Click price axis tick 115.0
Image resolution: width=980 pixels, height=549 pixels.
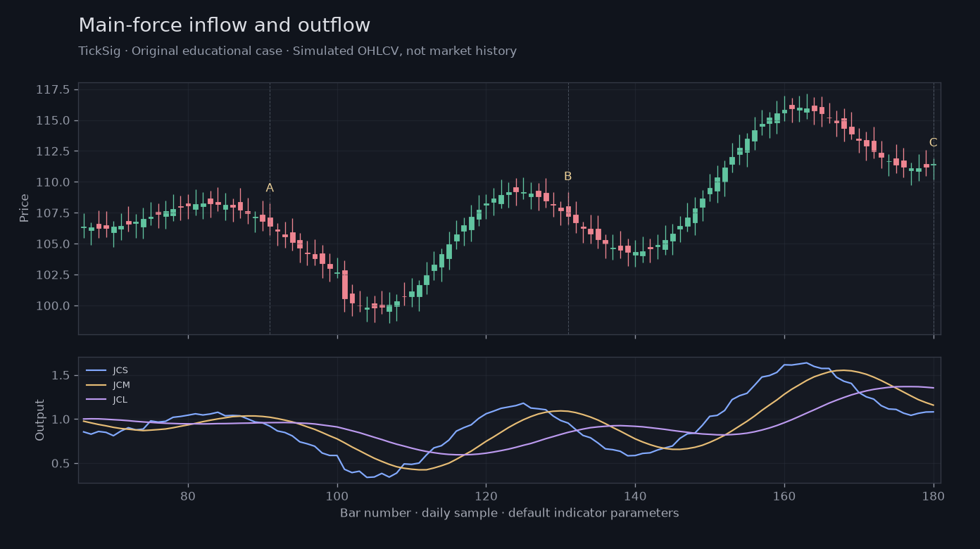(x=53, y=120)
